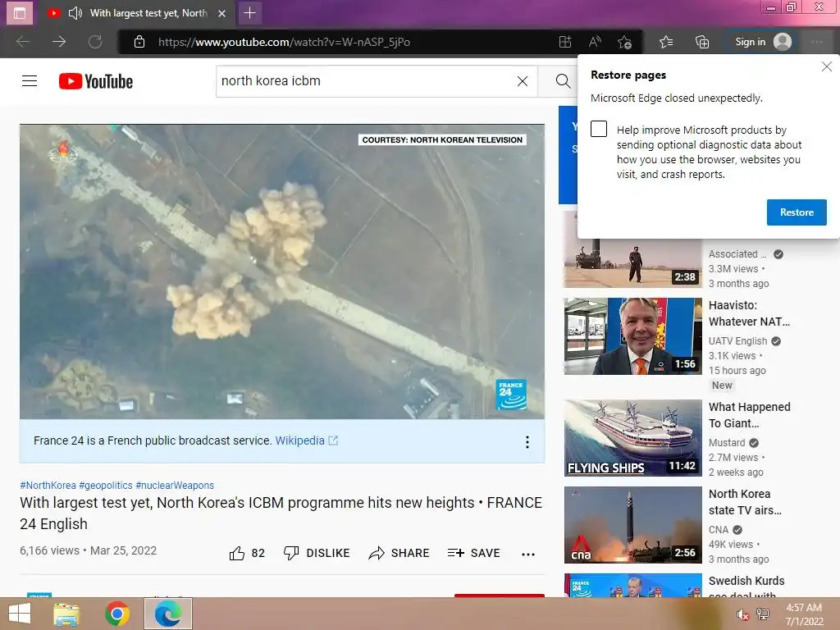Close the Restore pages popup

(827, 66)
